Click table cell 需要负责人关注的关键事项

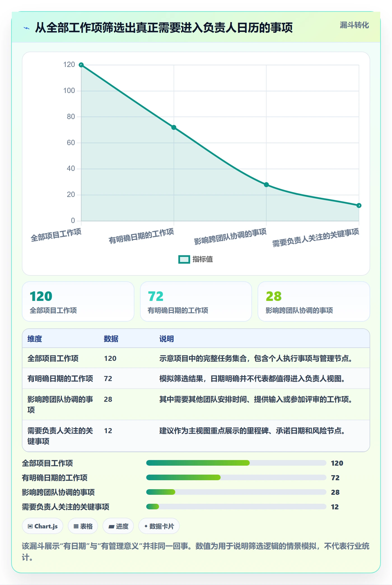[x=60, y=436]
